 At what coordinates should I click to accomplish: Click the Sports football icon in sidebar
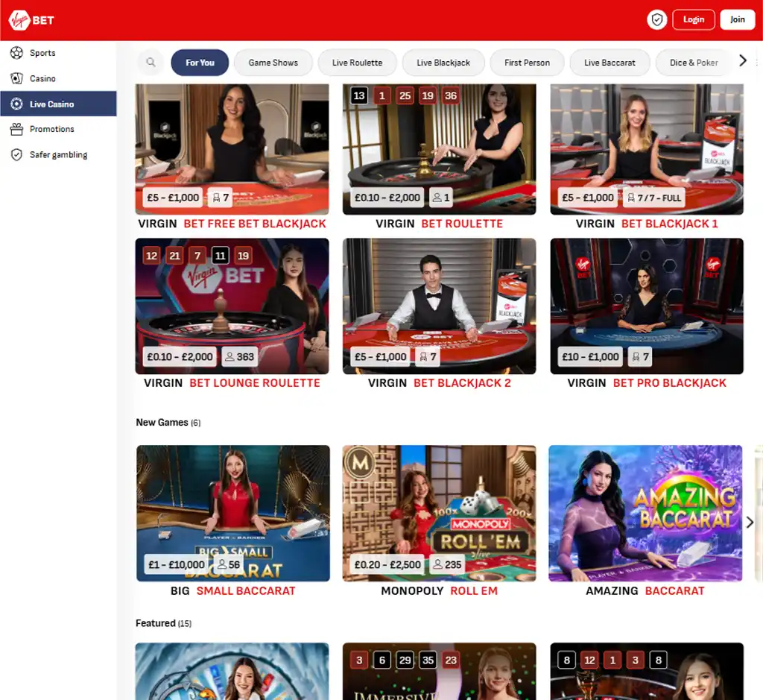(16, 53)
